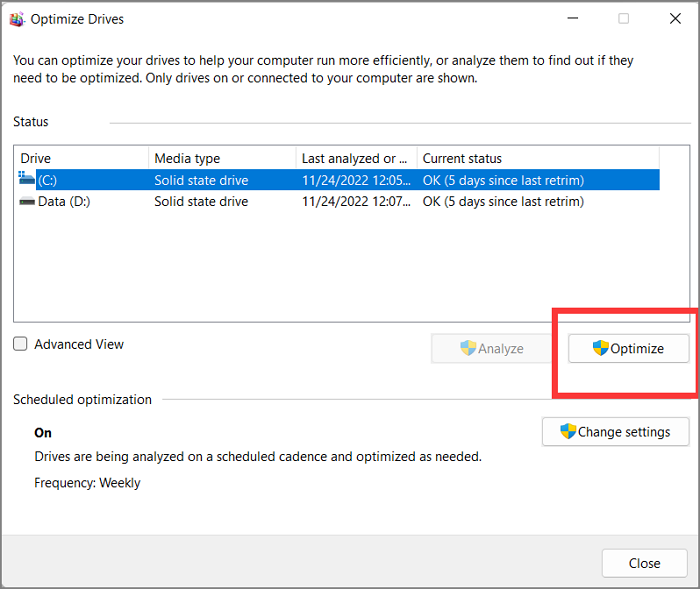
Task: Click the C: drive's current status text
Action: [503, 180]
